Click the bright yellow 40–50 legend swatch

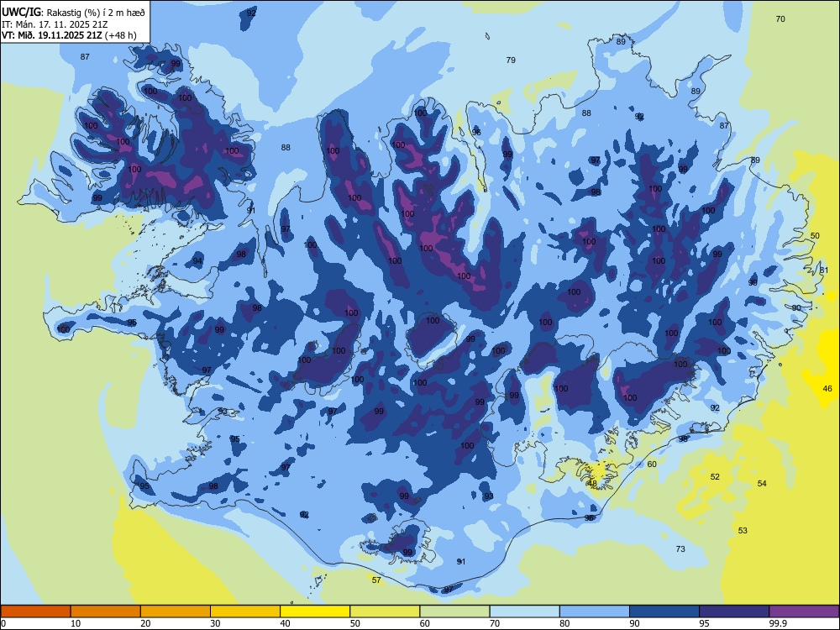(315, 612)
